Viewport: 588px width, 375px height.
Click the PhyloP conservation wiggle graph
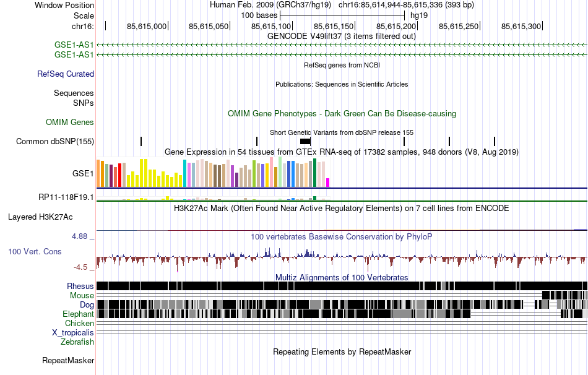pos(342,258)
